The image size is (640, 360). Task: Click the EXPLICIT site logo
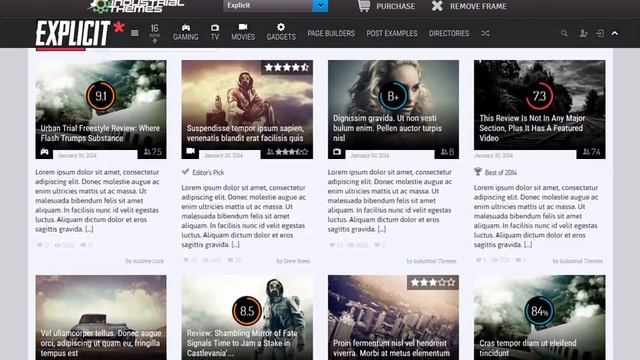pyautogui.click(x=79, y=33)
